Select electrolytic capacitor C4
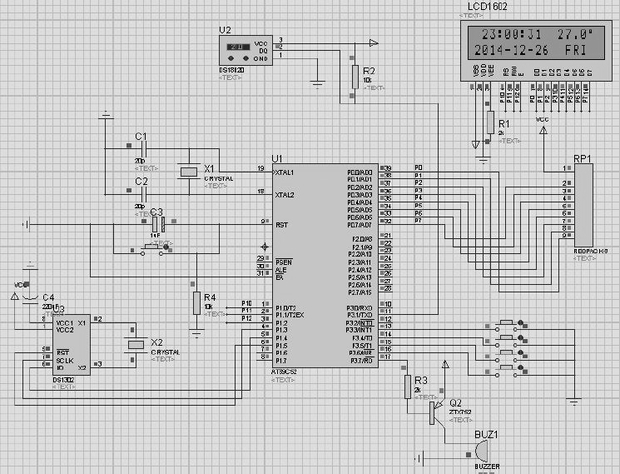620x474 pixels. pyautogui.click(x=30, y=299)
